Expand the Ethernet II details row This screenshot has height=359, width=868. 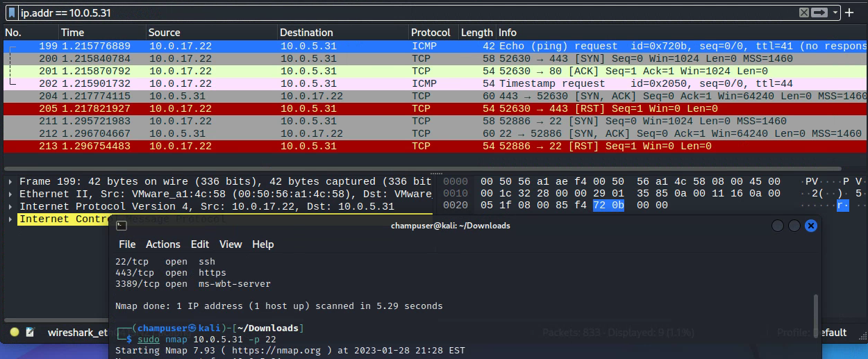(x=10, y=194)
